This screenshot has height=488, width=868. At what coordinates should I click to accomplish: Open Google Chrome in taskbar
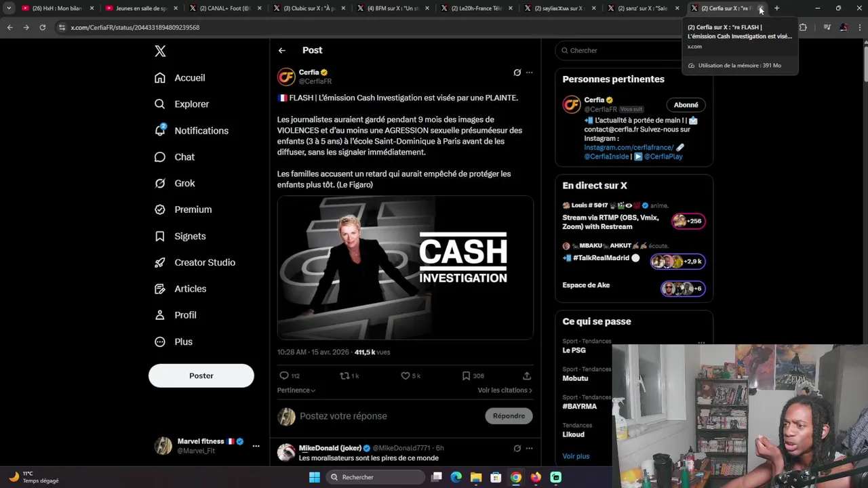pyautogui.click(x=516, y=478)
